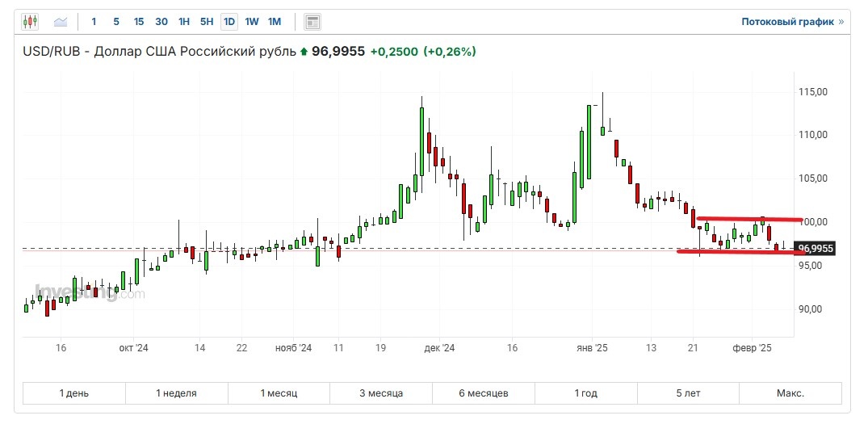Click the 105,00 price axis label

(812, 178)
